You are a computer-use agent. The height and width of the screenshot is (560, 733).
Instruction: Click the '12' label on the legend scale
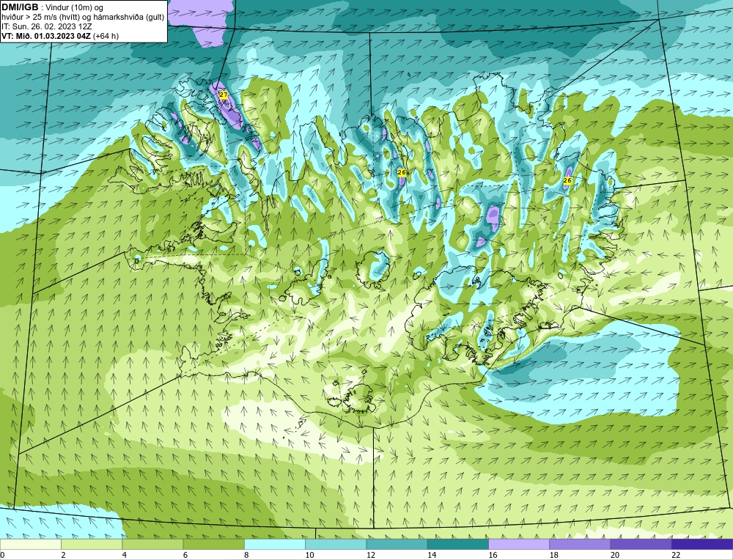coord(371,555)
